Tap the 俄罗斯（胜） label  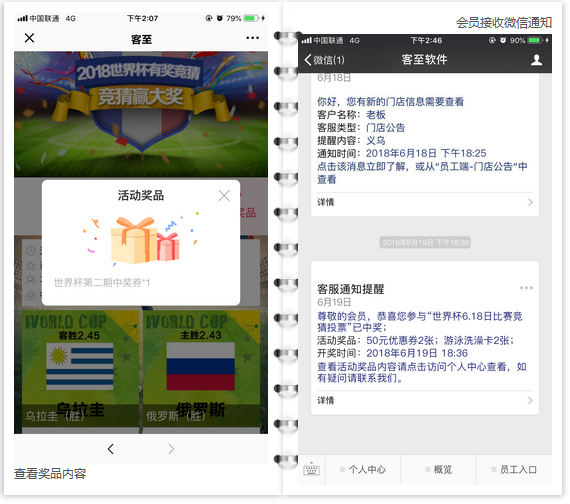point(176,416)
